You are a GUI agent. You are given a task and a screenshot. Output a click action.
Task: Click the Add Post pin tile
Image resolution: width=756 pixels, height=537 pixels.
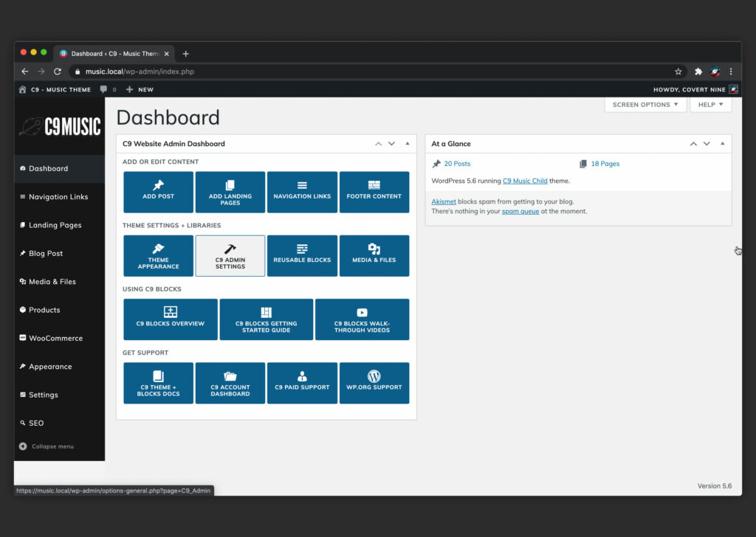(x=158, y=192)
